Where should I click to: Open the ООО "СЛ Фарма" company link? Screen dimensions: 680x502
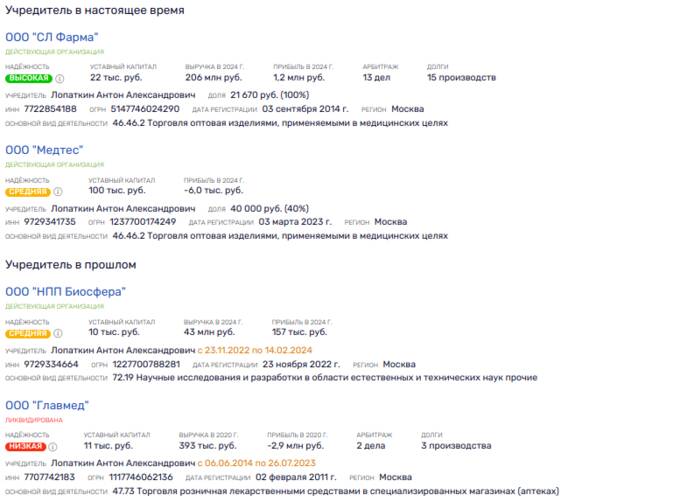point(52,37)
